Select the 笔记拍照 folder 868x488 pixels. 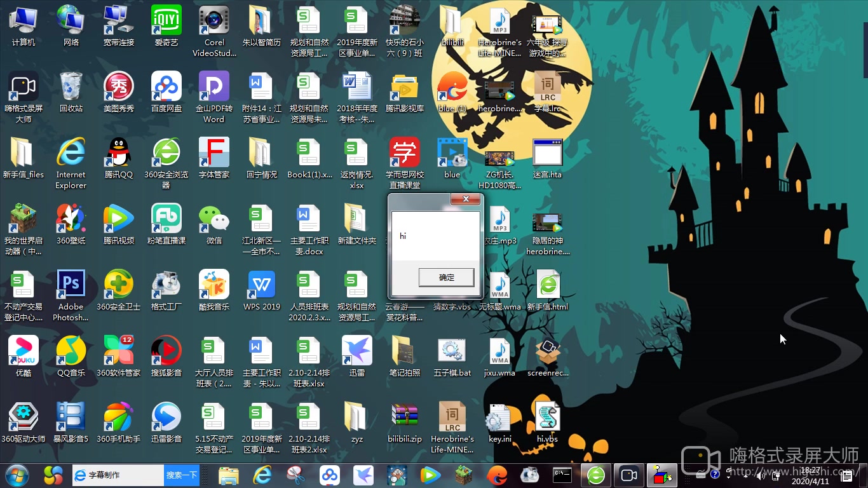click(x=405, y=356)
